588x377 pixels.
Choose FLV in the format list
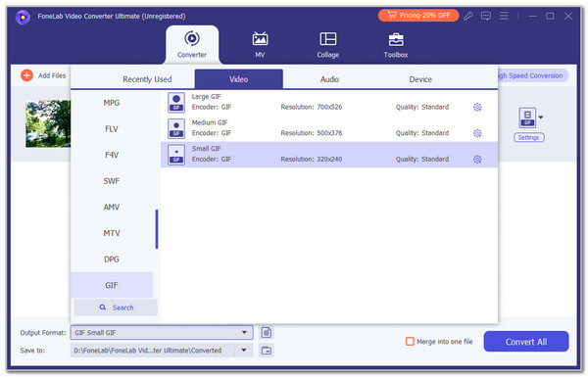[112, 129]
